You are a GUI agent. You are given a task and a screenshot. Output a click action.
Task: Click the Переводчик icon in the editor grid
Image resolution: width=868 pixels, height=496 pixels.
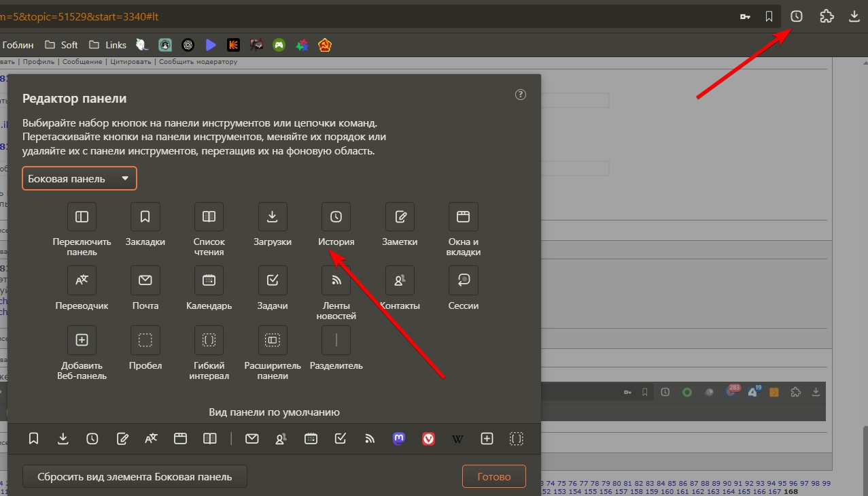(x=82, y=280)
